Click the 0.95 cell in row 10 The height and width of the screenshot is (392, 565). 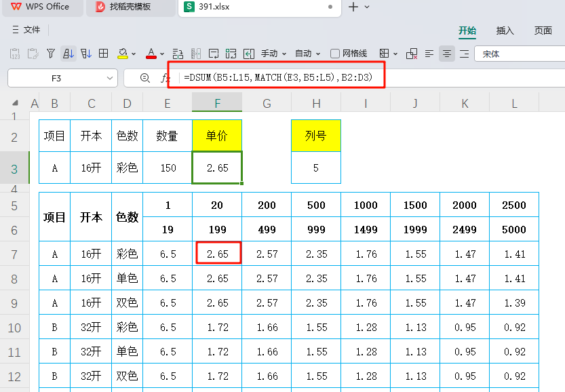tap(465, 327)
